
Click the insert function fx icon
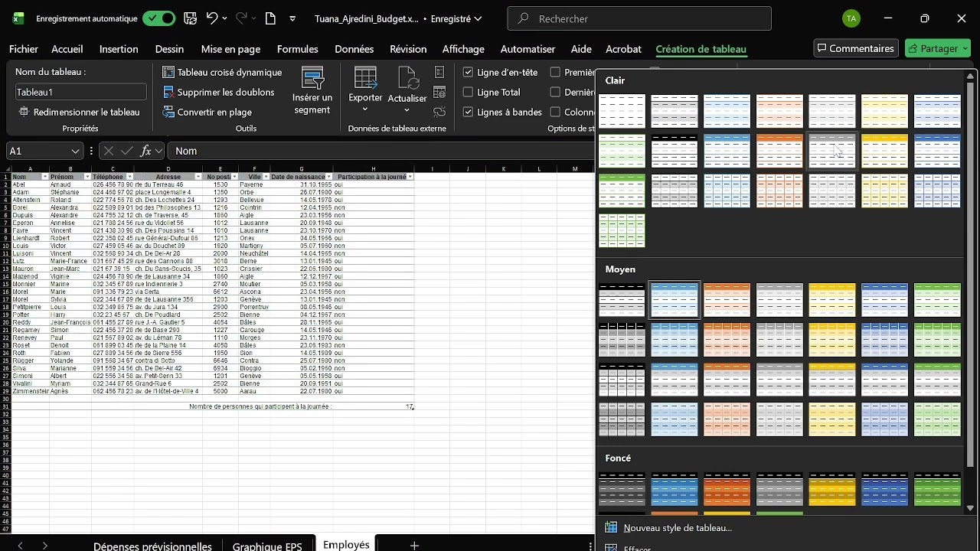point(147,151)
